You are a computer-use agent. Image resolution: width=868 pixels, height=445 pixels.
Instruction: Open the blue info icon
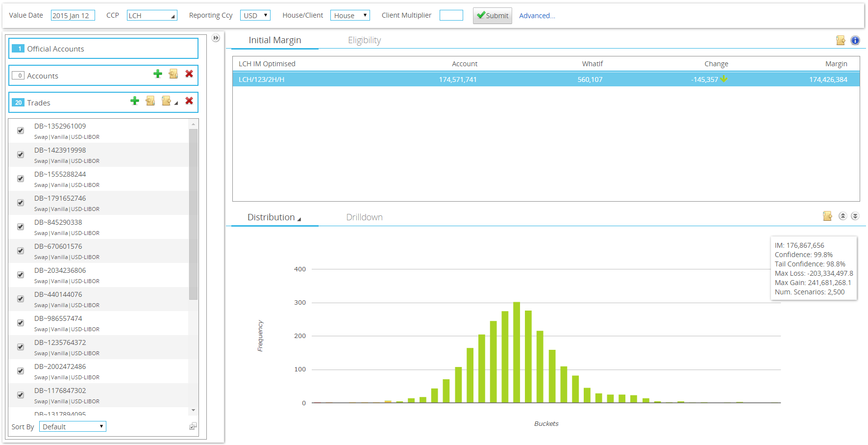(855, 40)
